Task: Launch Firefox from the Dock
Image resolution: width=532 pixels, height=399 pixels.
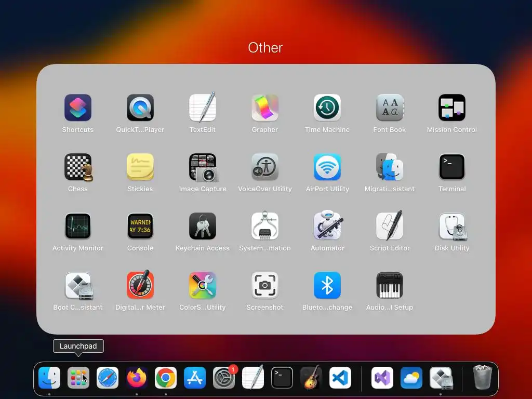Action: [x=137, y=378]
